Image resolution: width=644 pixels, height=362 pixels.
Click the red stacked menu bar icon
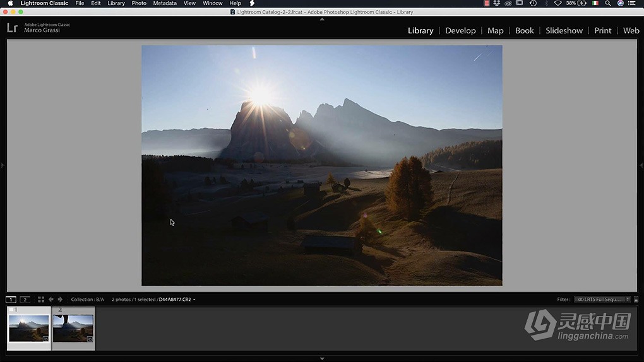point(487,3)
